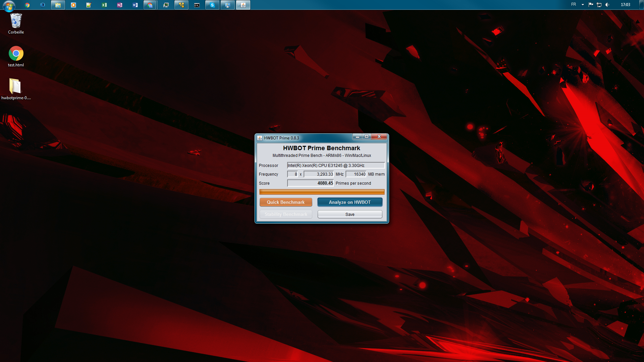Open Firefox from the taskbar
644x362 pixels.
click(x=43, y=5)
